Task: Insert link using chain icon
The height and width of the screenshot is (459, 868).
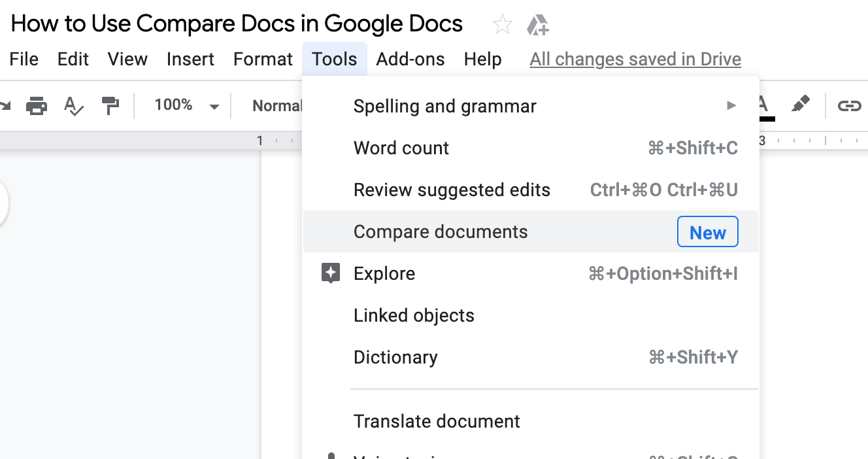Action: coord(849,105)
